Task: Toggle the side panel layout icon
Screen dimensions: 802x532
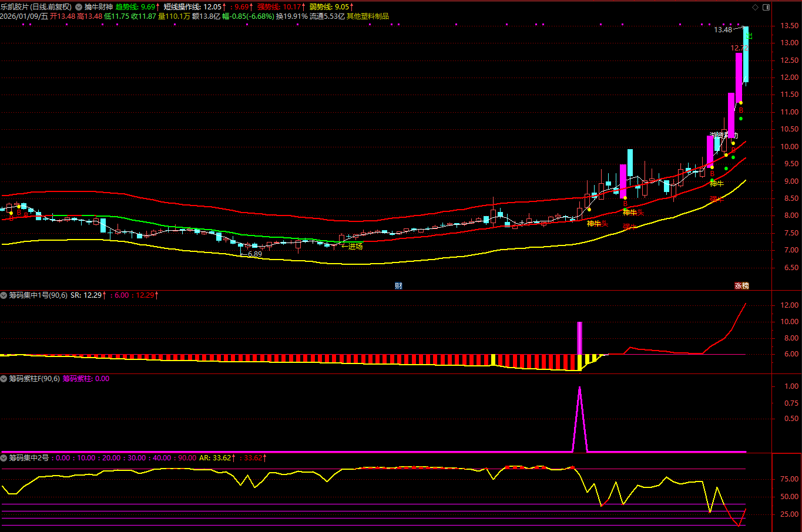Action: [766, 7]
